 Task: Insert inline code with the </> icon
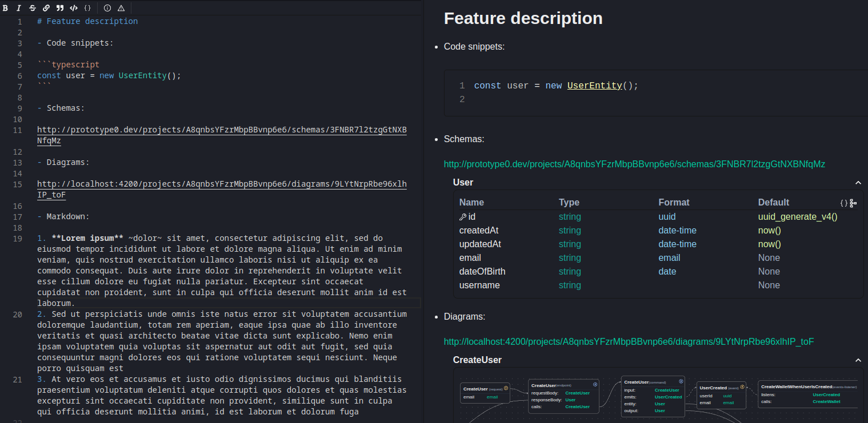[x=74, y=8]
